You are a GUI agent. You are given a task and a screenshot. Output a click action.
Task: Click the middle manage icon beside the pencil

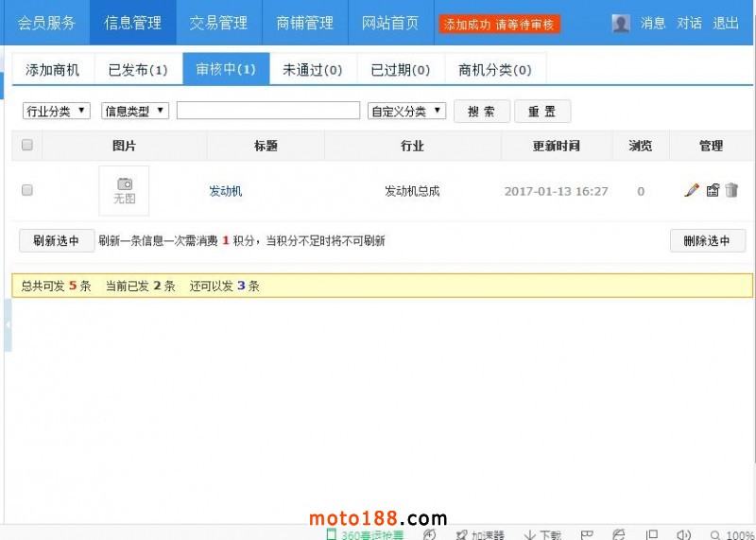tap(713, 190)
